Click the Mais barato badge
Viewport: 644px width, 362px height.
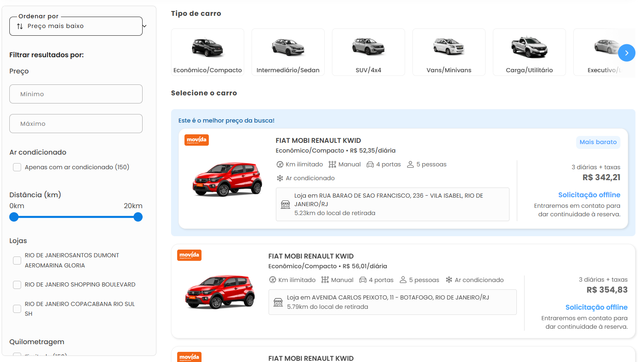(x=598, y=142)
